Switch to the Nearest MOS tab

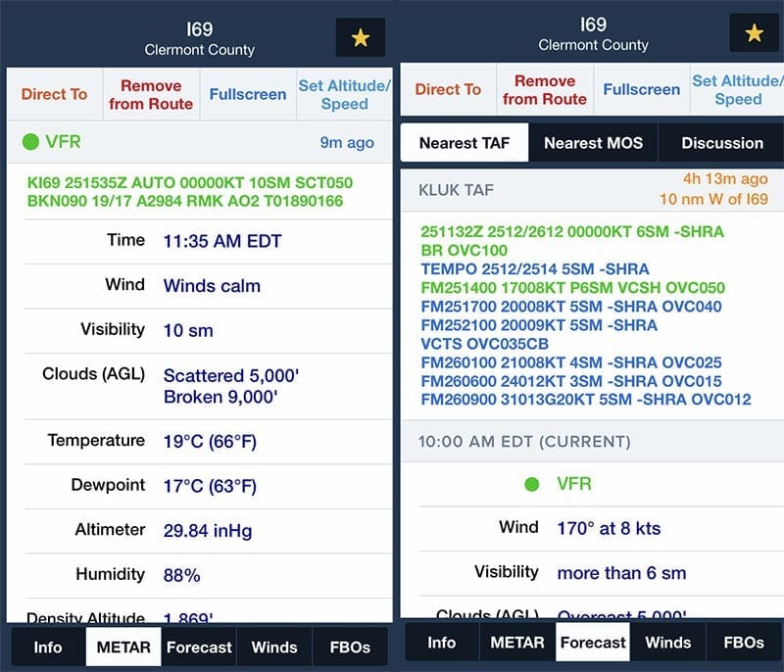pos(593,142)
